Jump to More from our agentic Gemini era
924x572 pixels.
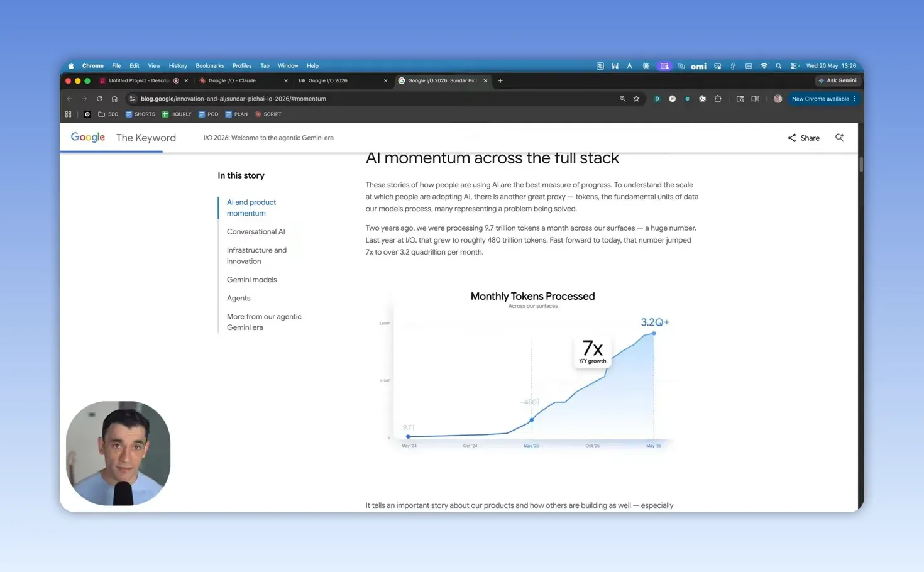click(x=264, y=322)
